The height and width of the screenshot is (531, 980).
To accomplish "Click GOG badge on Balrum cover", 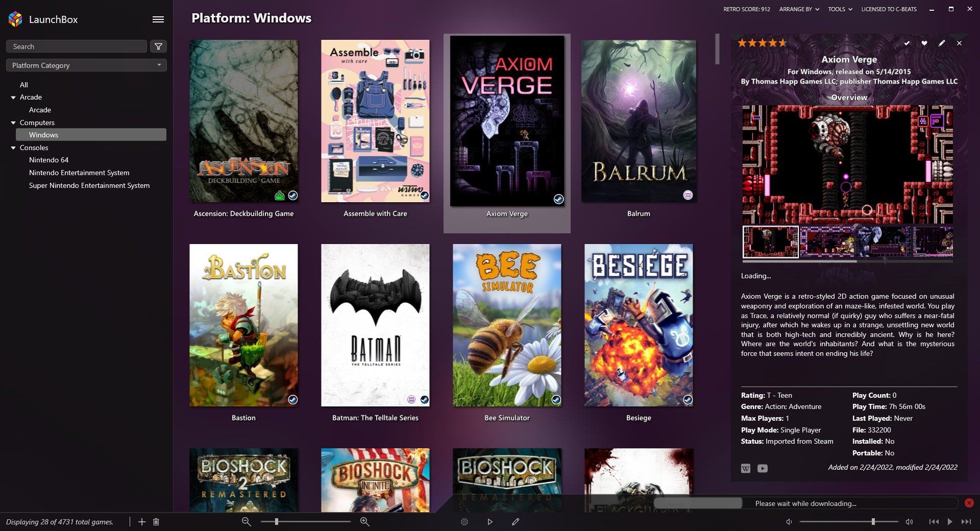I will [x=688, y=196].
